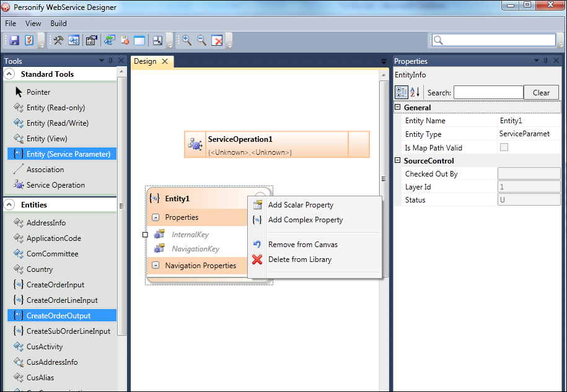Select Country in Entities list

(40, 269)
